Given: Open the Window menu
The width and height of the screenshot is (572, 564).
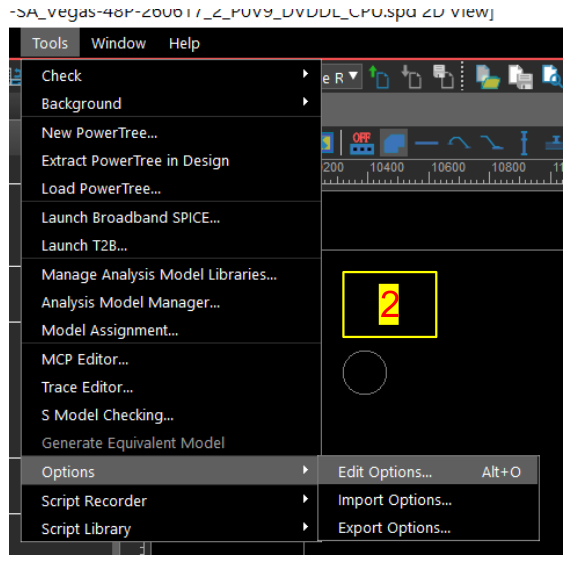Looking at the screenshot, I should (x=119, y=43).
